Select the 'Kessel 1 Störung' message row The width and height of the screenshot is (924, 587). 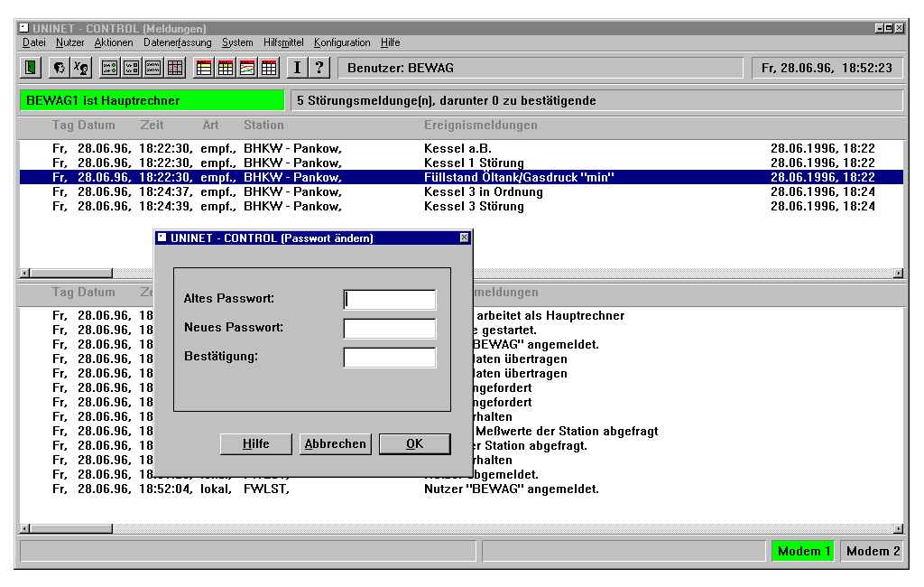461,163
